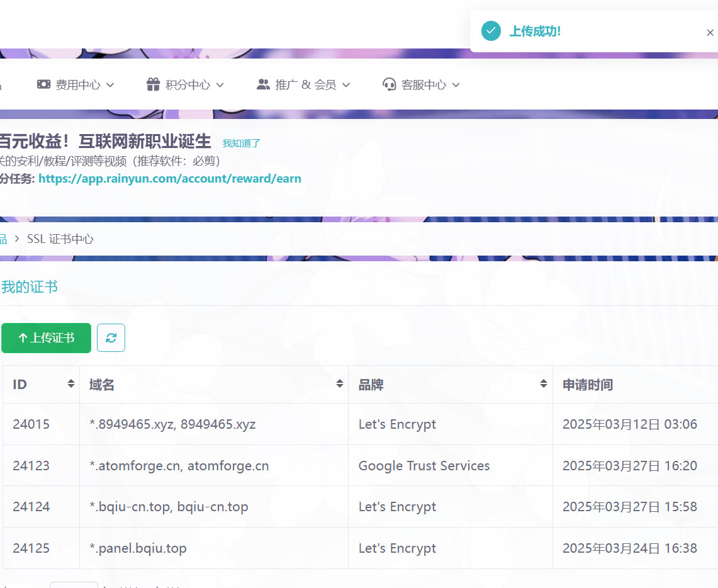Expand the 客服中心 dropdown chevron
Viewport: 718px width, 588px height.
tap(456, 85)
